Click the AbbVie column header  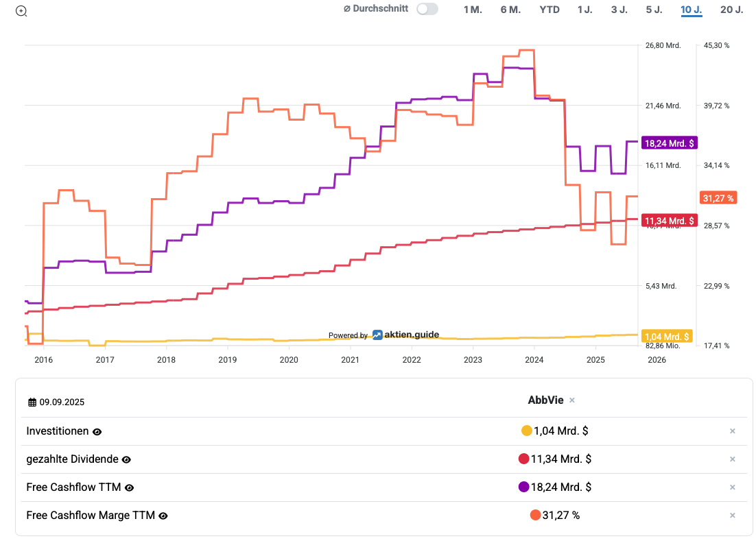click(x=545, y=400)
